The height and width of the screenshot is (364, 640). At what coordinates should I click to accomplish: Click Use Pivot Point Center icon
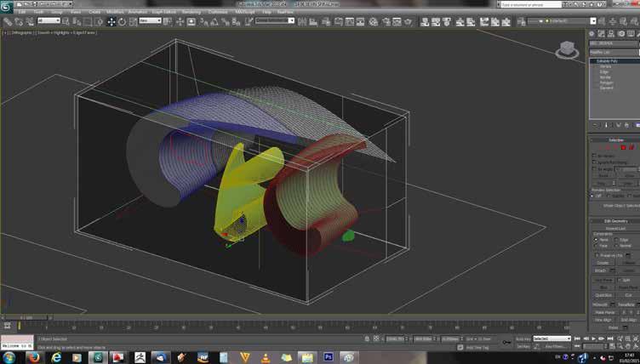168,21
